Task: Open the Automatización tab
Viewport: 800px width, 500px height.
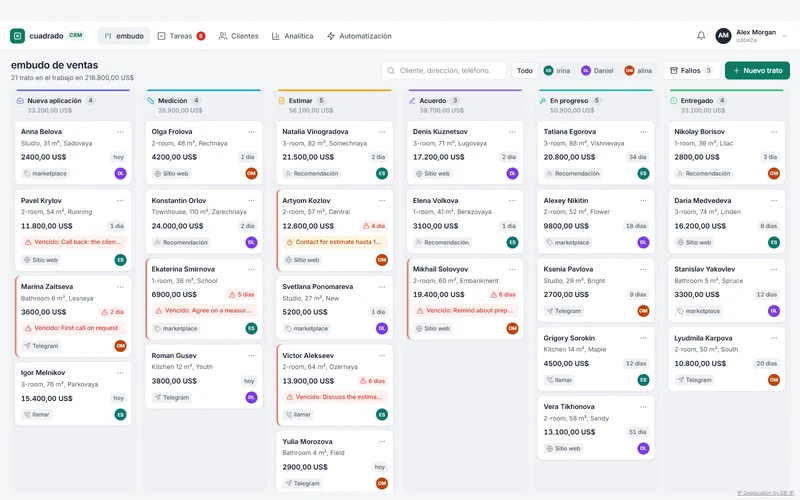Action: pos(359,36)
